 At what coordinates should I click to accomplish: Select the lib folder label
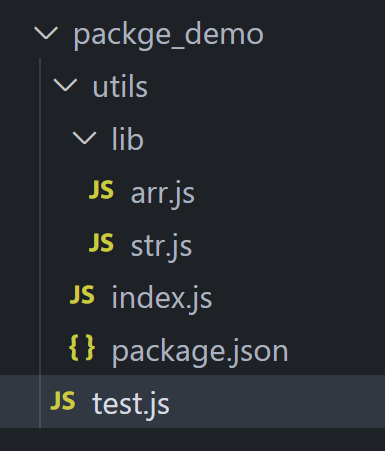point(128,139)
